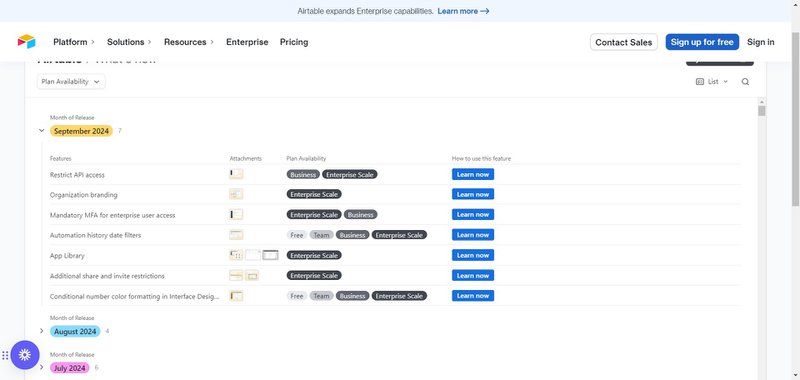Open the Resources menu

[189, 42]
